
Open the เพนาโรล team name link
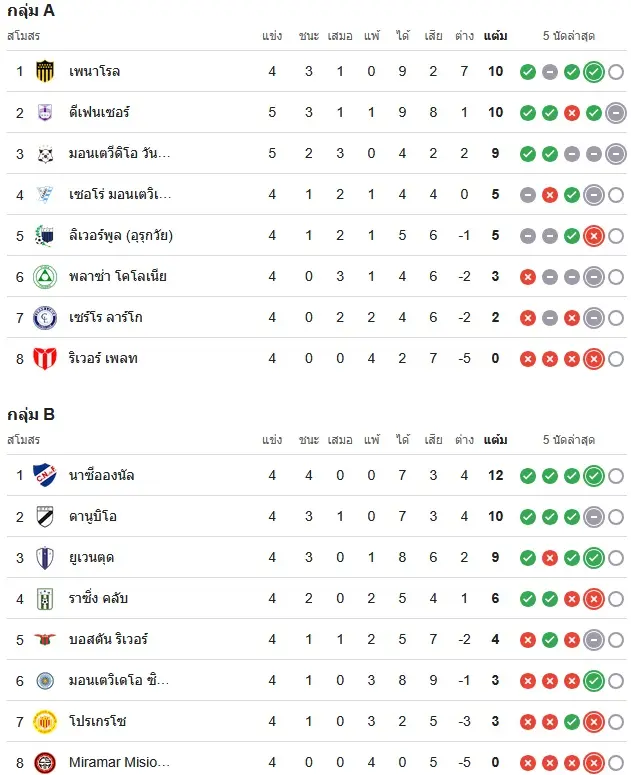click(x=94, y=71)
